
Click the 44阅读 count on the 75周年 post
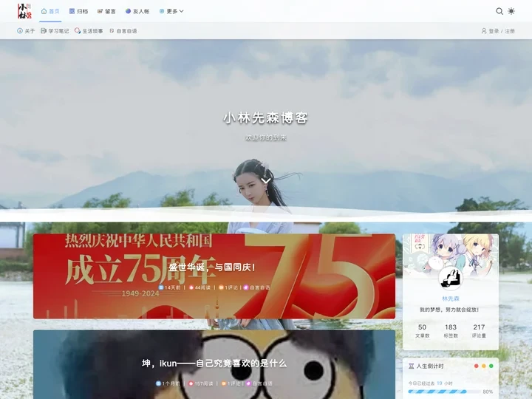199,287
